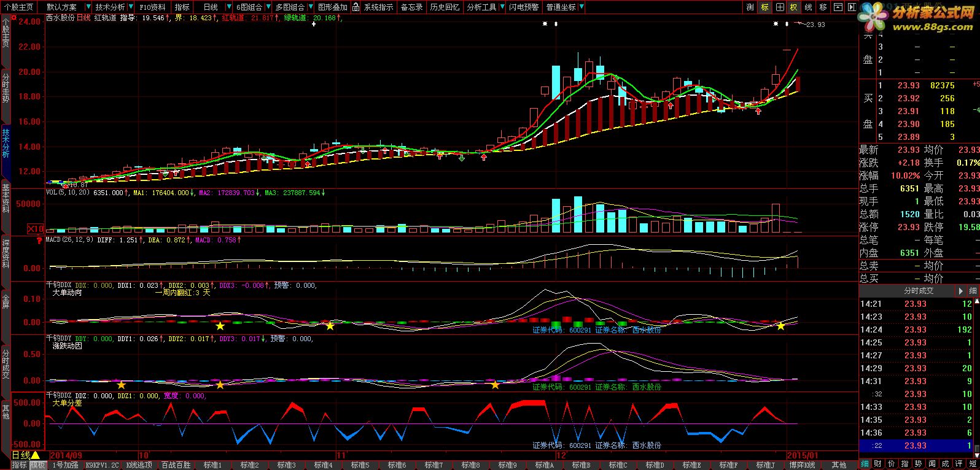The image size is (980, 470).
Task: Click first yellow star in DDX panel
Action: tap(220, 326)
